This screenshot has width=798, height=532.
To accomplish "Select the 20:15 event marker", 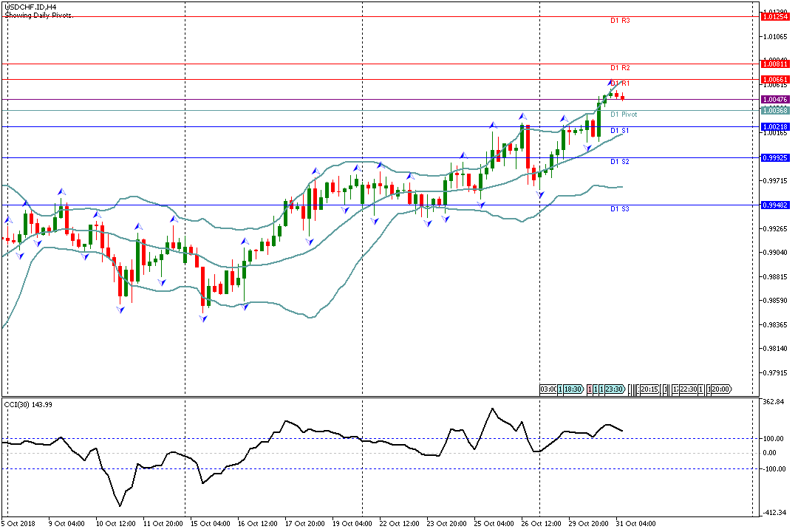I will click(x=649, y=389).
